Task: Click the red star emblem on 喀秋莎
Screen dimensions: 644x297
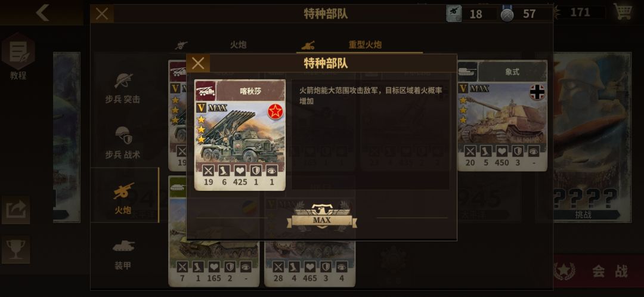Action: tap(275, 112)
